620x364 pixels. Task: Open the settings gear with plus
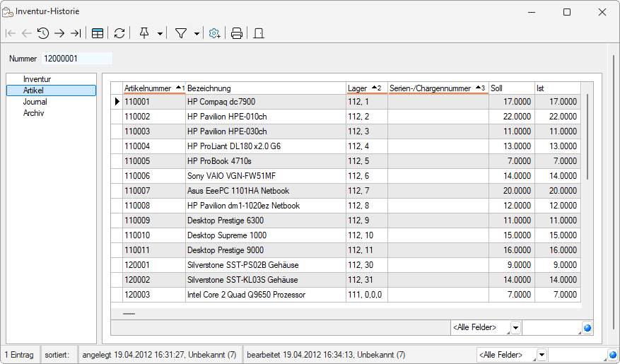click(214, 33)
